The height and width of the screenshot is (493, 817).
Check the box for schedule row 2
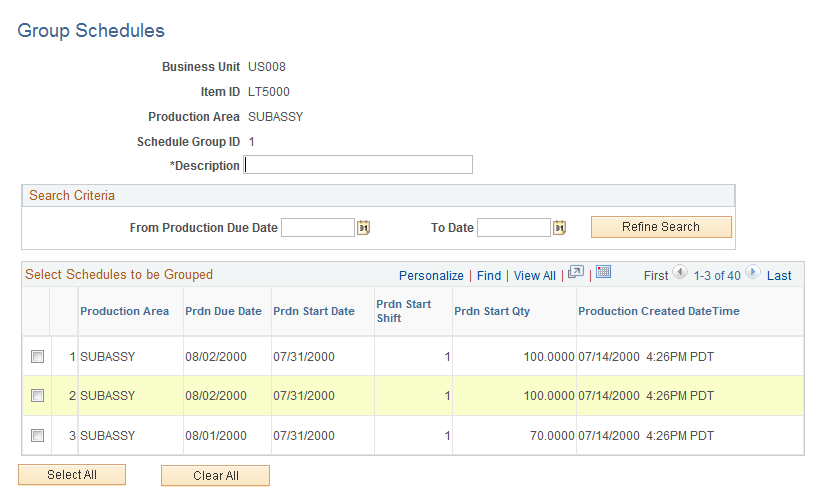click(38, 396)
